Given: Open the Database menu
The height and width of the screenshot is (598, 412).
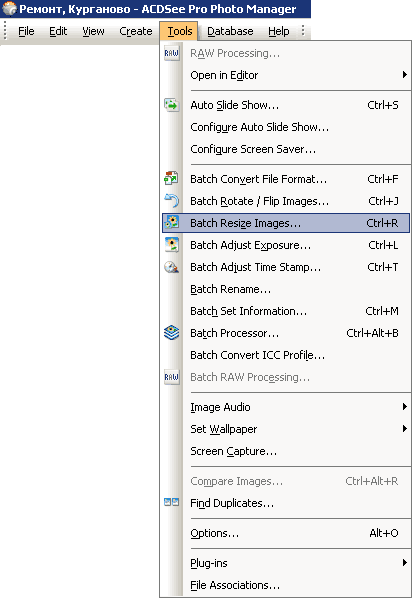Looking at the screenshot, I should tap(230, 31).
